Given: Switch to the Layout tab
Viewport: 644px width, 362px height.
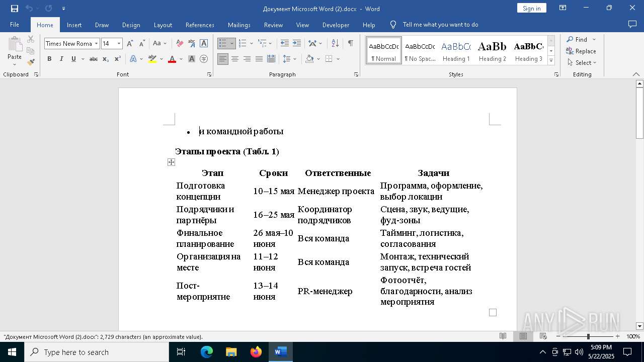Looking at the screenshot, I should tap(163, 25).
